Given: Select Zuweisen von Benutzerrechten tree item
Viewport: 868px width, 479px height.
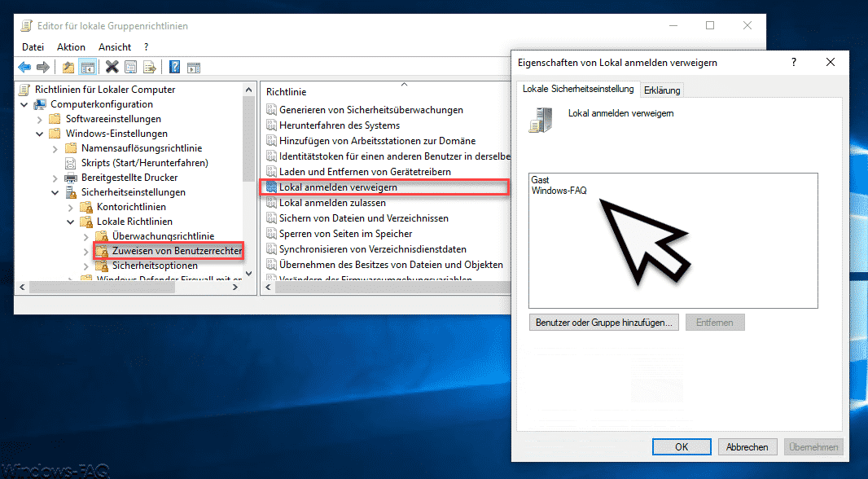Looking at the screenshot, I should (177, 251).
